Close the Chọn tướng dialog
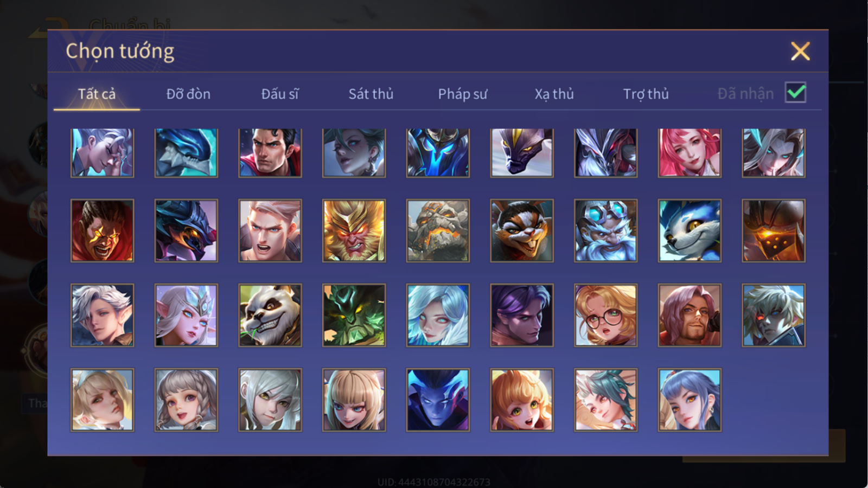 coord(800,52)
